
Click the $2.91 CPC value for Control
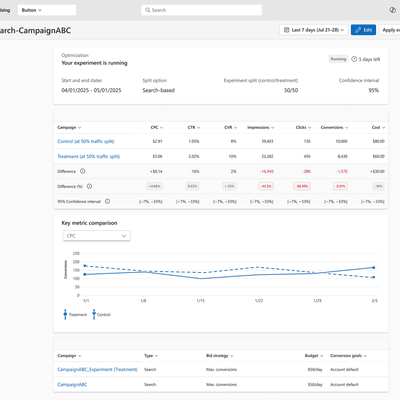tap(157, 141)
